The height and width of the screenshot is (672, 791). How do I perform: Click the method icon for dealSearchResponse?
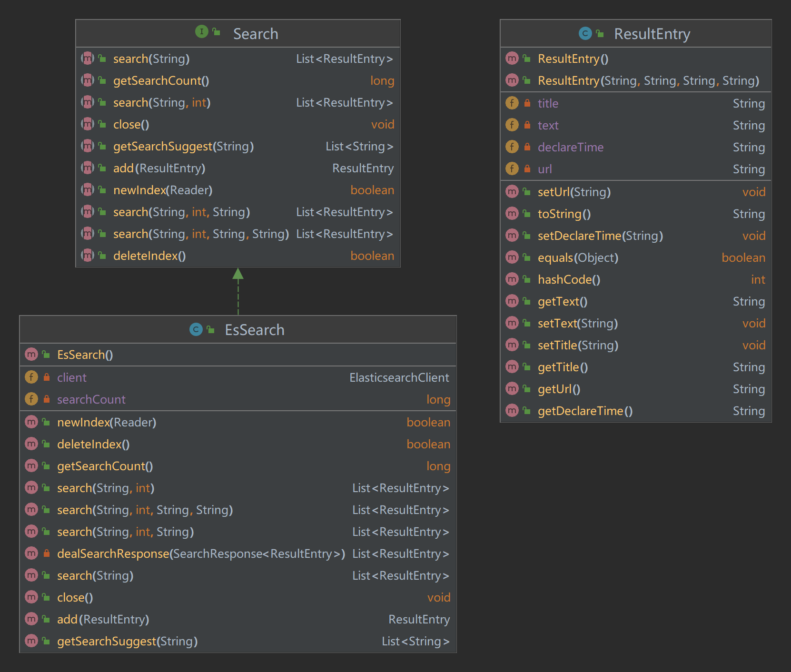31,553
